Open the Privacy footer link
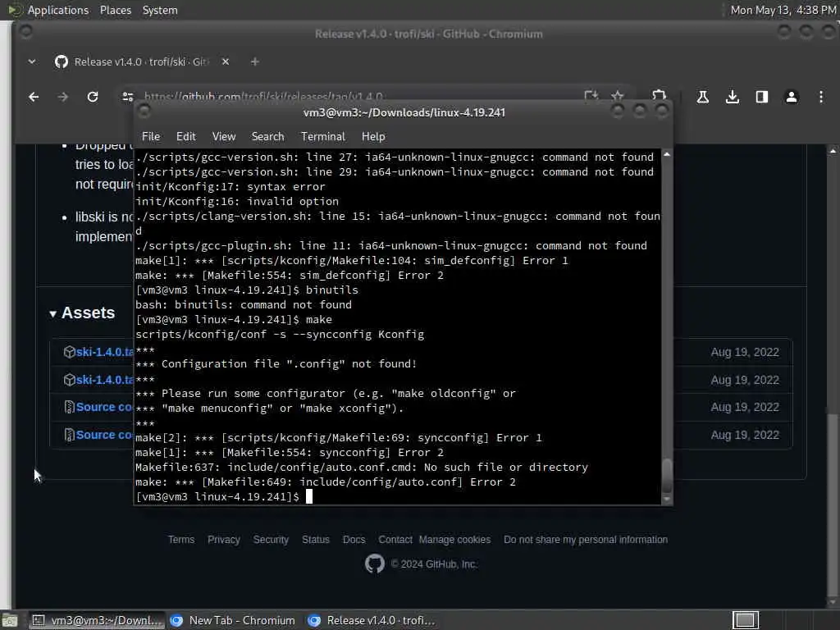The height and width of the screenshot is (630, 840). click(223, 540)
